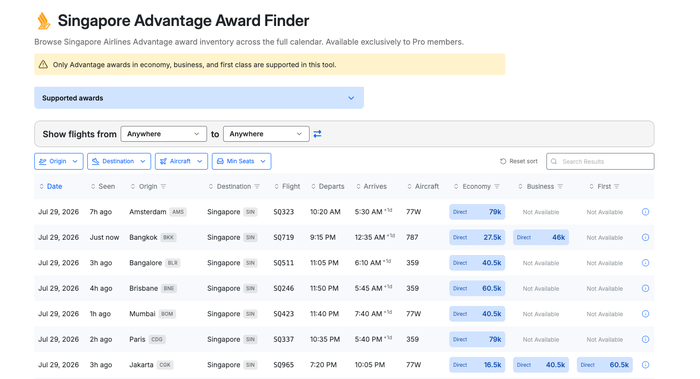Click the Singapore Airlines logo icon
Screen dimensions: 700x379
pyautogui.click(x=43, y=21)
